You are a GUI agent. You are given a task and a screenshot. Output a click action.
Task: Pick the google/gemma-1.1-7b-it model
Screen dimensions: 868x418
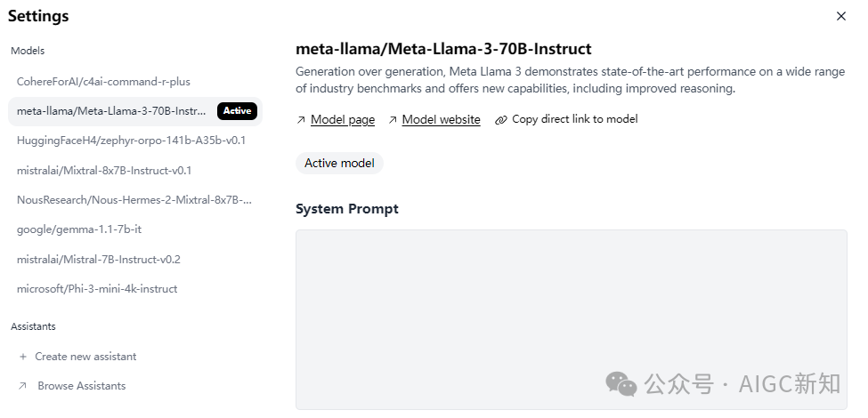click(79, 229)
